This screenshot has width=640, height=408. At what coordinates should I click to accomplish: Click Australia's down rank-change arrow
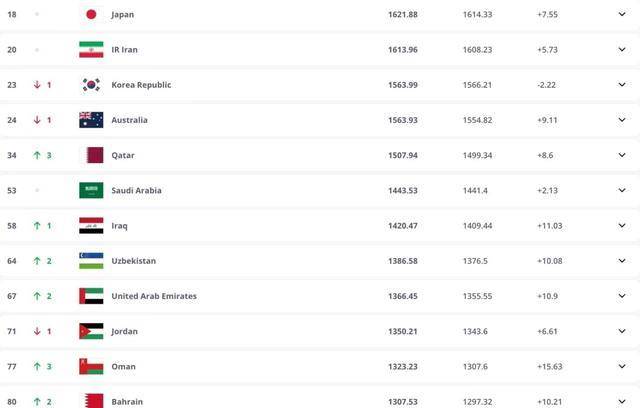pos(37,120)
